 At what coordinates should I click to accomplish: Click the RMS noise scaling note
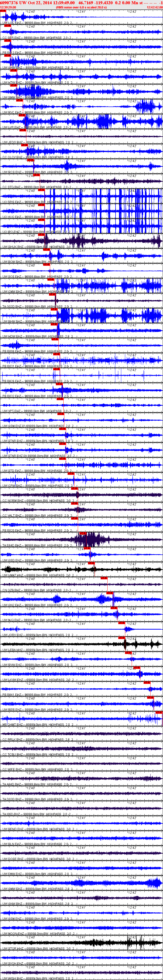click(81, 7)
